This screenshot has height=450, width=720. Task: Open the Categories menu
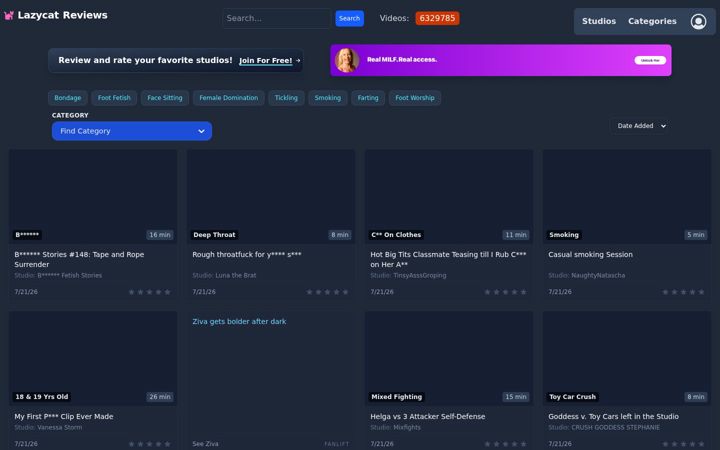tap(652, 21)
